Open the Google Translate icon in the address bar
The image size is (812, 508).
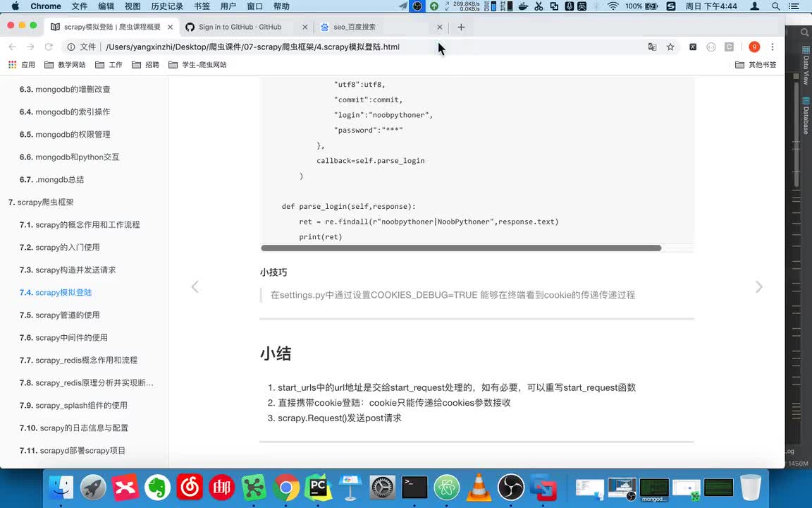653,47
